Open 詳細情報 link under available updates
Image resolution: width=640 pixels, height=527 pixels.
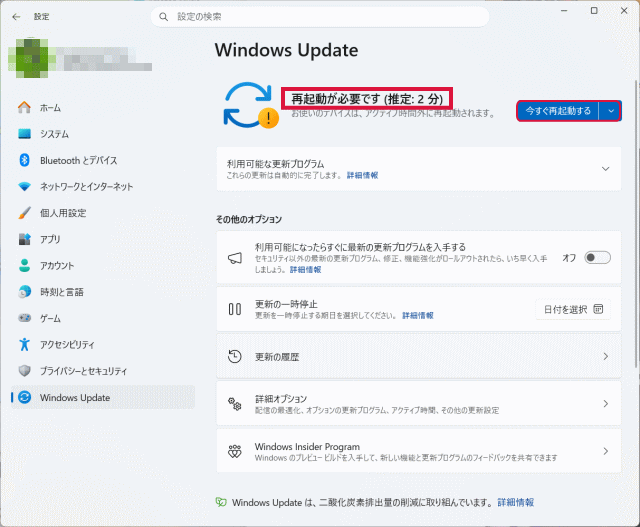pos(362,175)
